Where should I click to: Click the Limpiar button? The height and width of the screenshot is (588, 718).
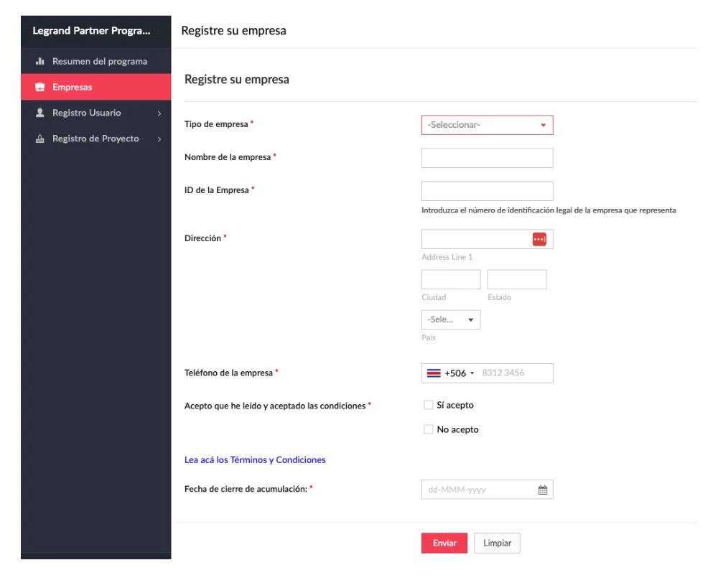(x=497, y=543)
